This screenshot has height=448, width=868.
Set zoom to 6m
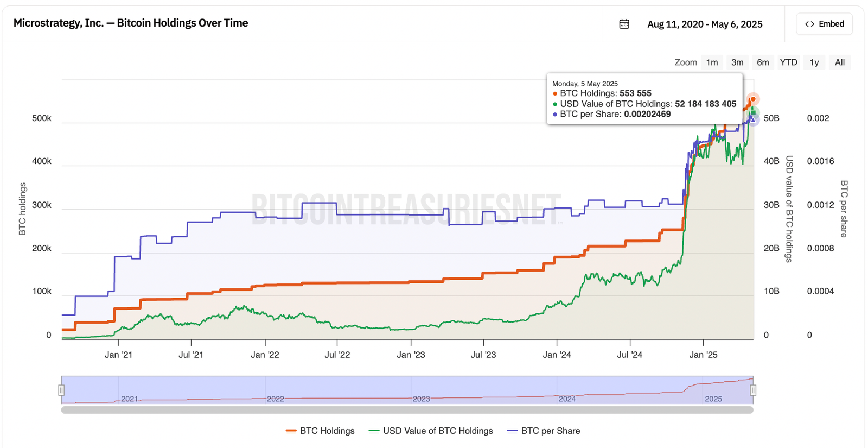(x=763, y=62)
